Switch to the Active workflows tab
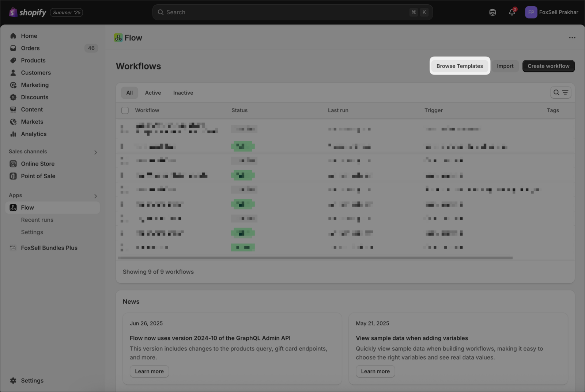This screenshot has width=585, height=392. click(x=153, y=92)
